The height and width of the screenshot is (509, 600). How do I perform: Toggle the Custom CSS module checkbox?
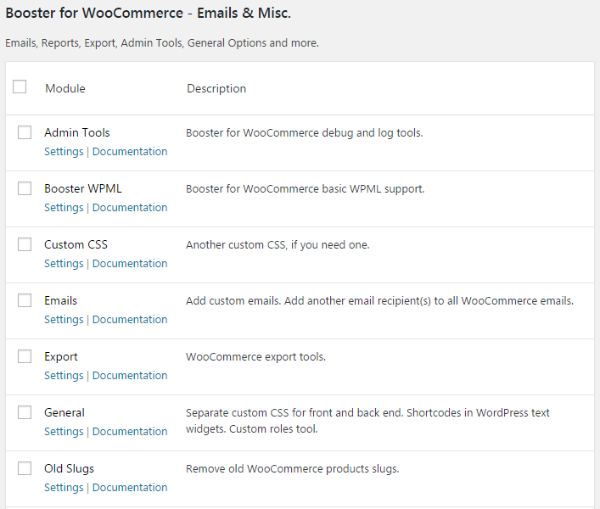(x=25, y=244)
